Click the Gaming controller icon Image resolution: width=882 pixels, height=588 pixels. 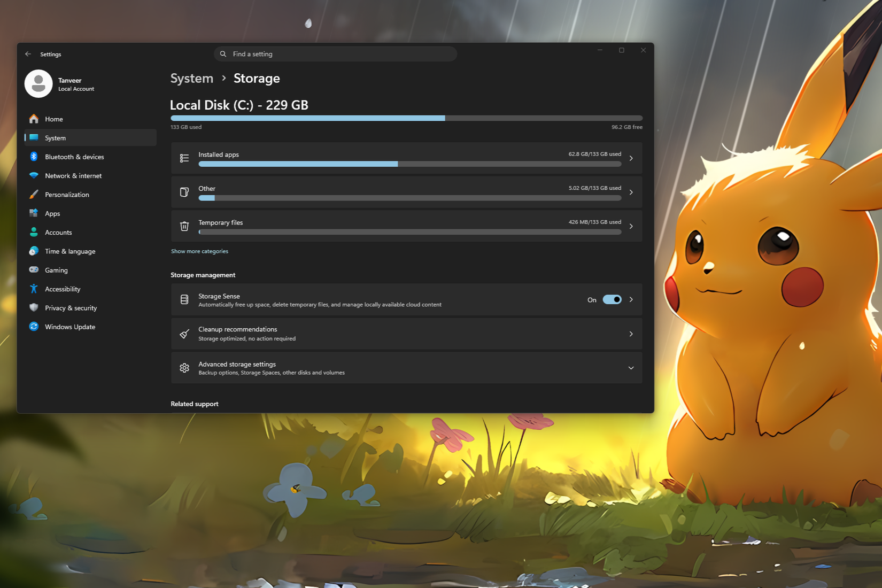click(34, 270)
